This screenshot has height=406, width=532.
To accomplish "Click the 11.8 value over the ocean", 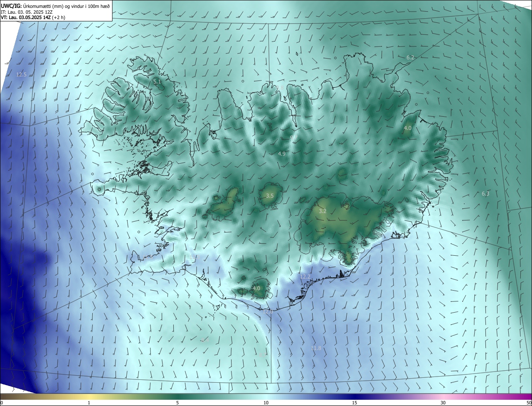I will tap(316, 348).
